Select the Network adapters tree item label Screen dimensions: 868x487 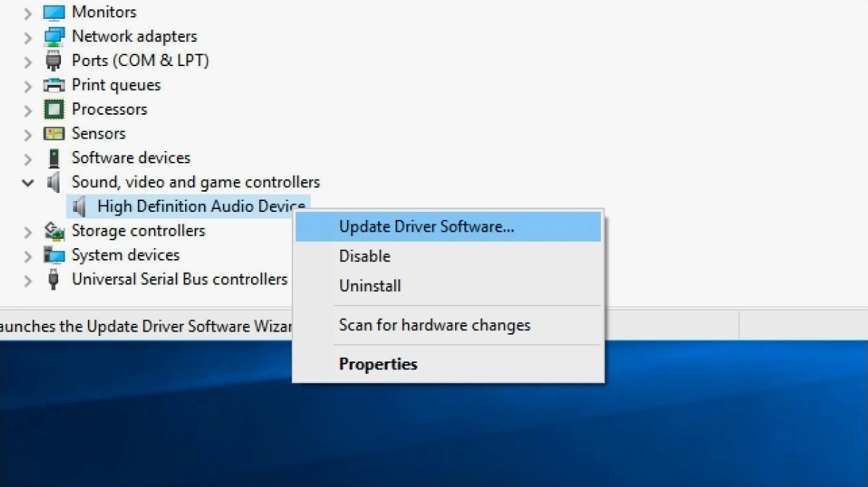tap(134, 36)
